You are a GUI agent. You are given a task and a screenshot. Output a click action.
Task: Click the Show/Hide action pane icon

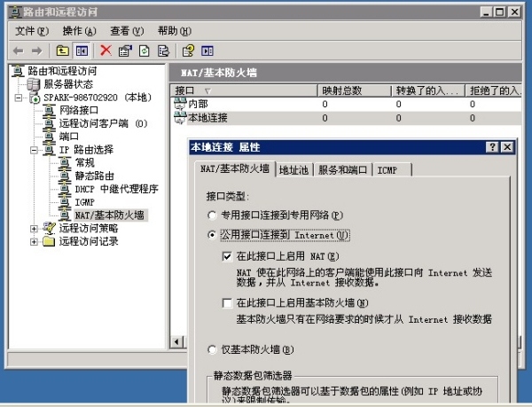coord(207,51)
